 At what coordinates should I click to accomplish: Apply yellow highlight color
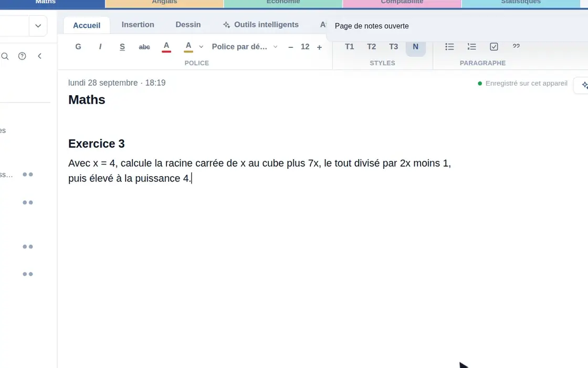coord(188,47)
